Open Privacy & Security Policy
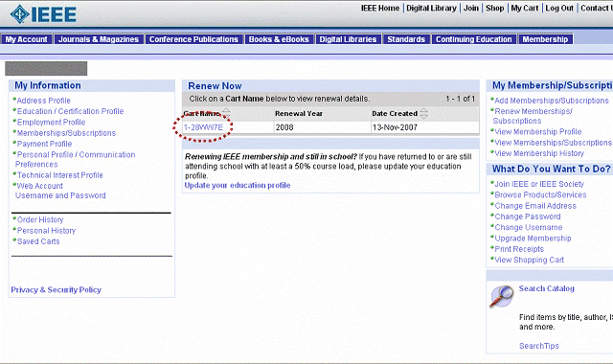Image resolution: width=613 pixels, height=364 pixels. (x=56, y=289)
